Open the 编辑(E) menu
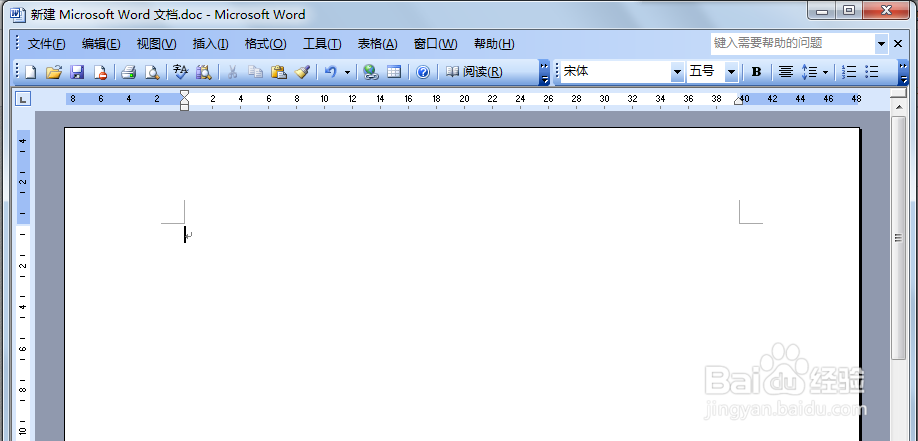Image resolution: width=918 pixels, height=441 pixels. click(101, 44)
